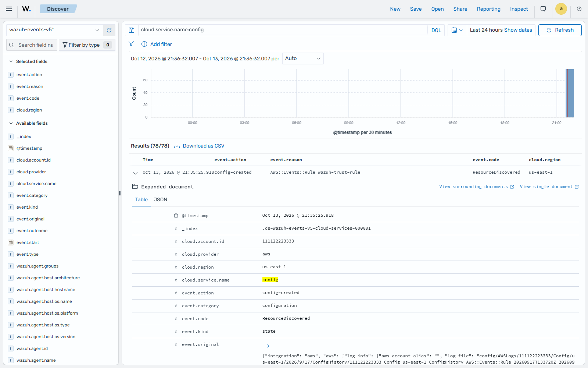Click Add filter
588x368 pixels.
click(x=157, y=44)
